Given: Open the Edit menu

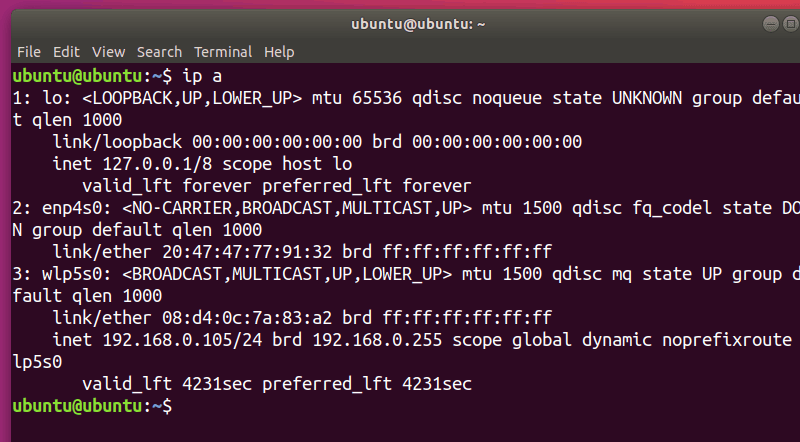Looking at the screenshot, I should (66, 51).
